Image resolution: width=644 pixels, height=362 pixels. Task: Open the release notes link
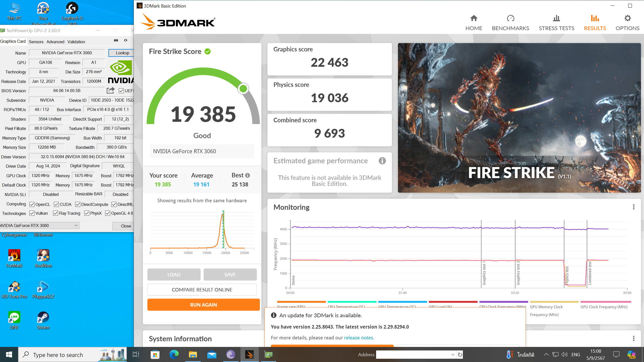(x=359, y=338)
